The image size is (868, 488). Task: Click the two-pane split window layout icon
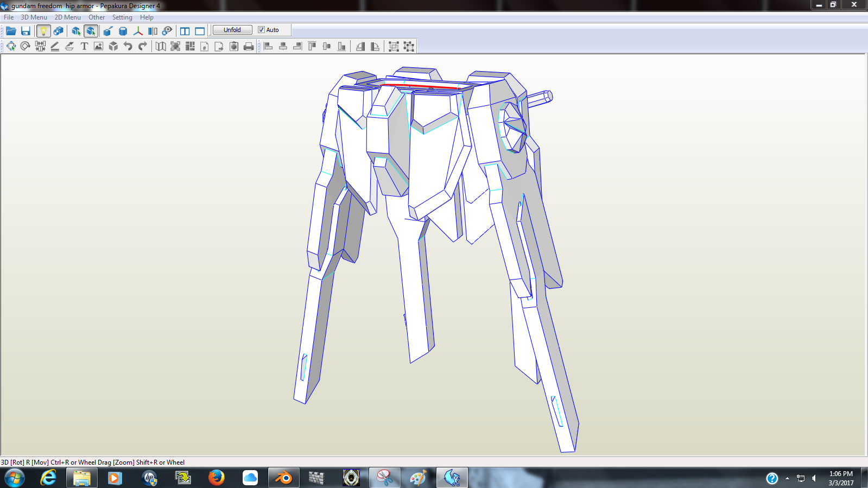coord(185,31)
